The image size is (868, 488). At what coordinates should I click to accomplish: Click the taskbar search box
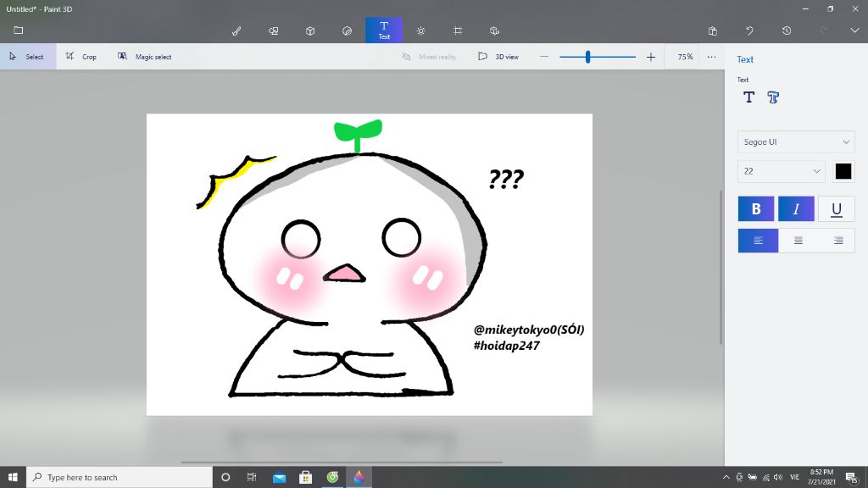pos(120,477)
